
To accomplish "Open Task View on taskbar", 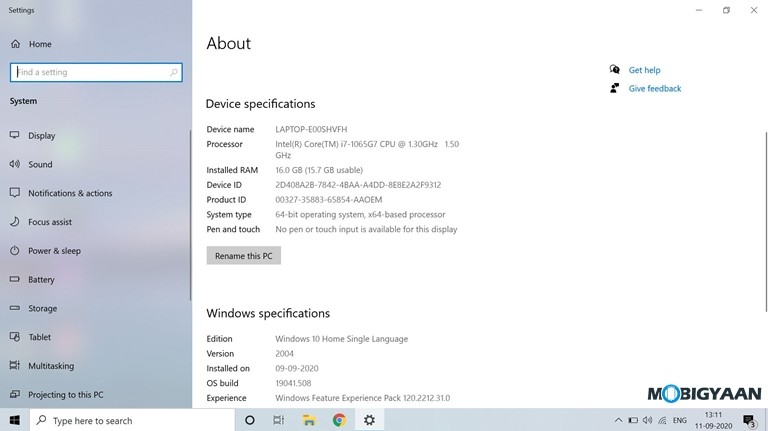I will (x=278, y=420).
